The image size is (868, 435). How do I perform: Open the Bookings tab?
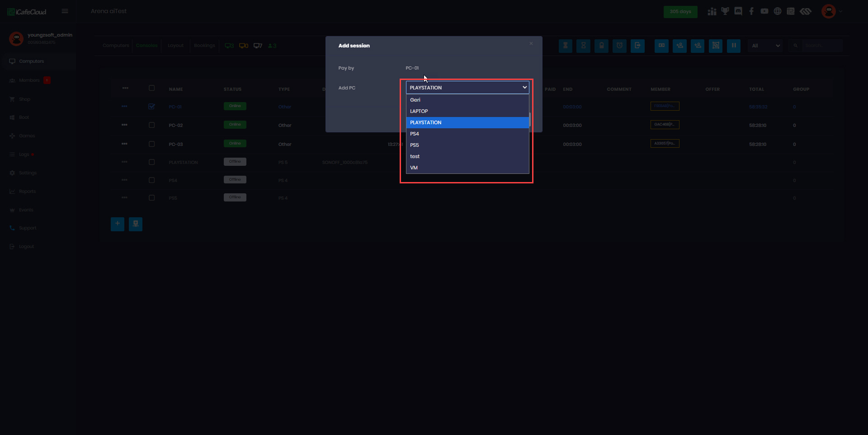(204, 46)
